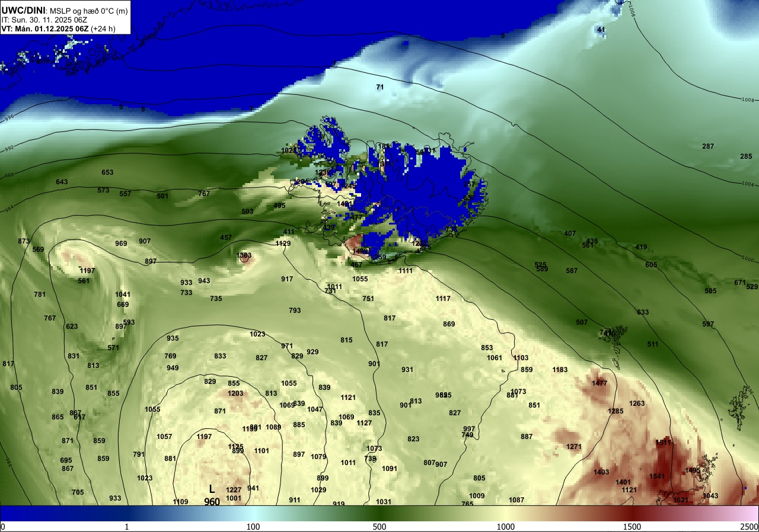Click the 287 value in the east
This screenshot has height=532, width=759.
coord(708,146)
